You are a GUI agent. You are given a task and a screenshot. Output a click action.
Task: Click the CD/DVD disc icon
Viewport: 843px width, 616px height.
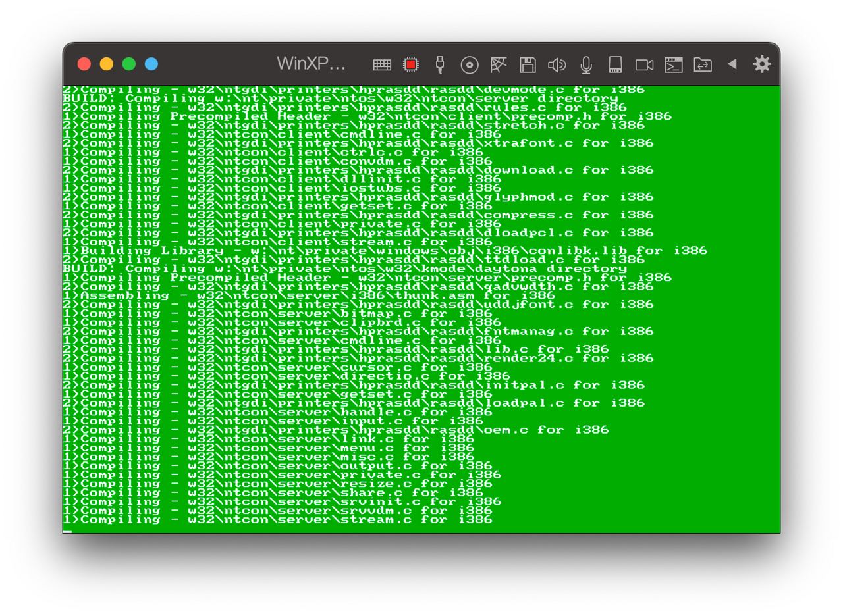469,64
